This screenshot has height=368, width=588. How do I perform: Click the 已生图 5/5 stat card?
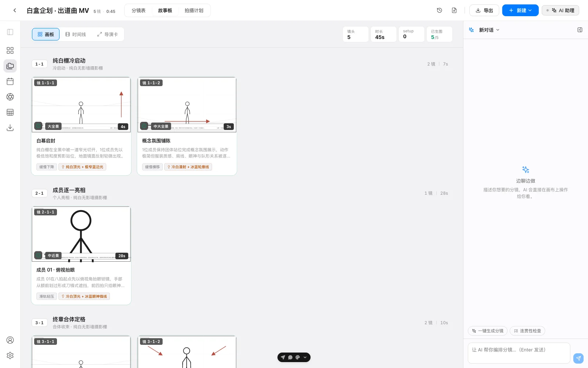440,34
